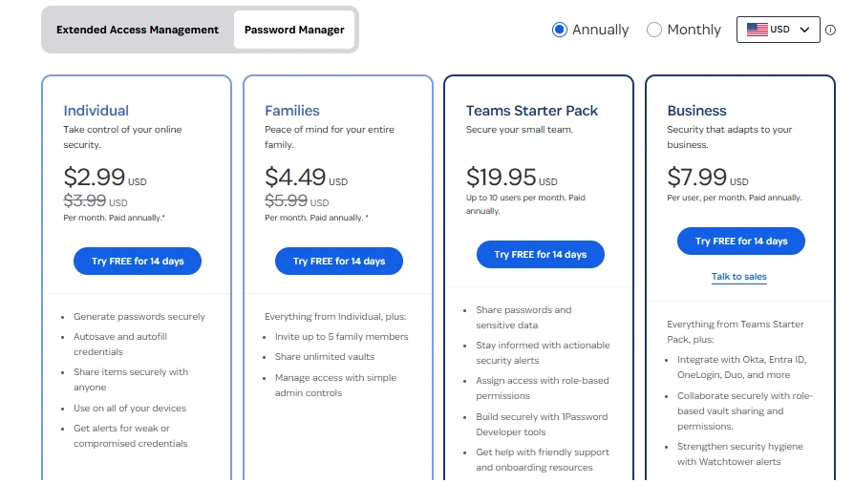854x504 pixels.
Task: Click 'Peace of mind for your entire family'
Action: tap(330, 137)
